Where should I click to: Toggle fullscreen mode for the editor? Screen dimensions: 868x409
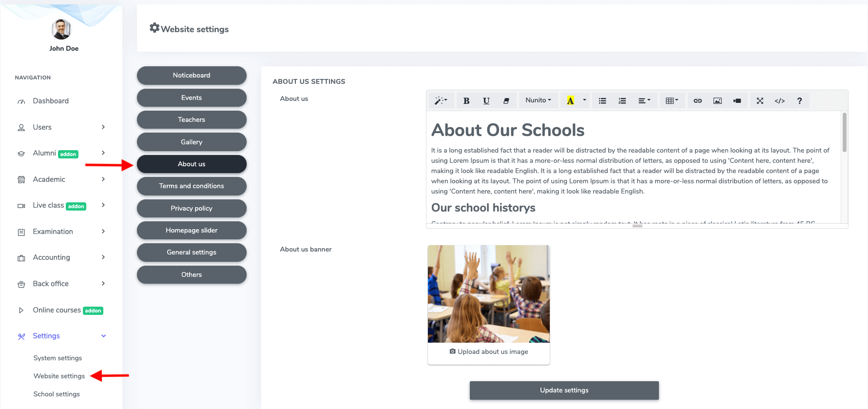(760, 101)
